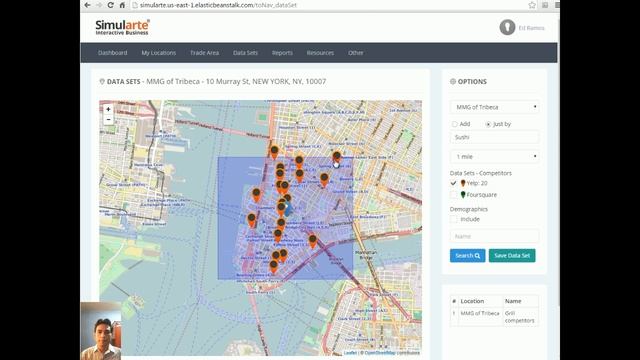Click the Options gear icon

coord(453,82)
